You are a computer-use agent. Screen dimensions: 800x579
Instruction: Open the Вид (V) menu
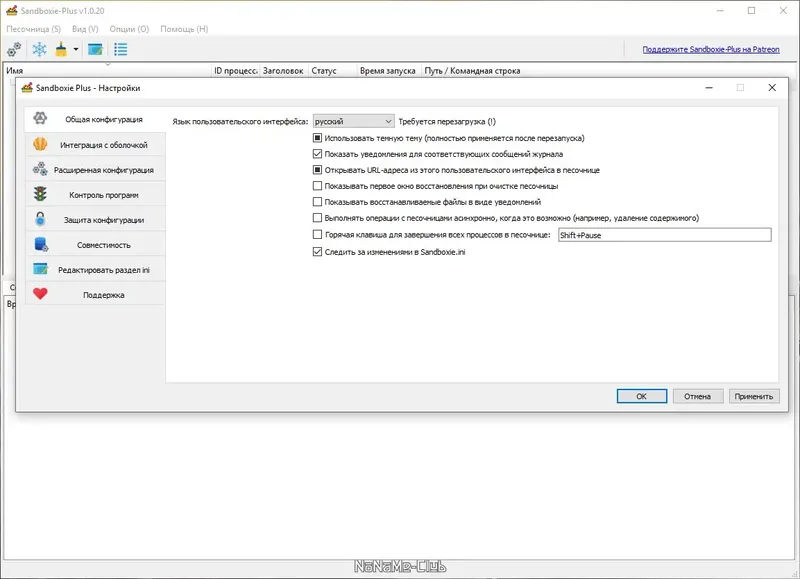[83, 29]
